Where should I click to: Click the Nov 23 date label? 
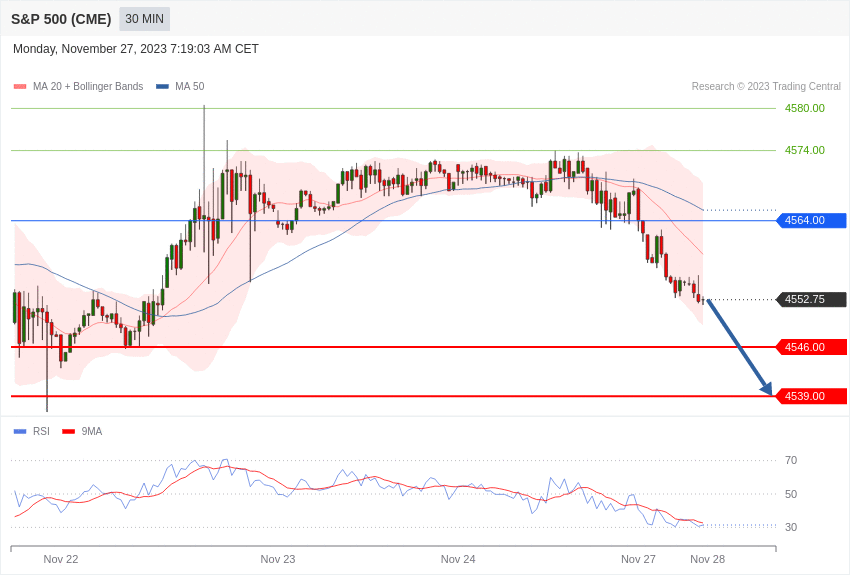pyautogui.click(x=278, y=559)
